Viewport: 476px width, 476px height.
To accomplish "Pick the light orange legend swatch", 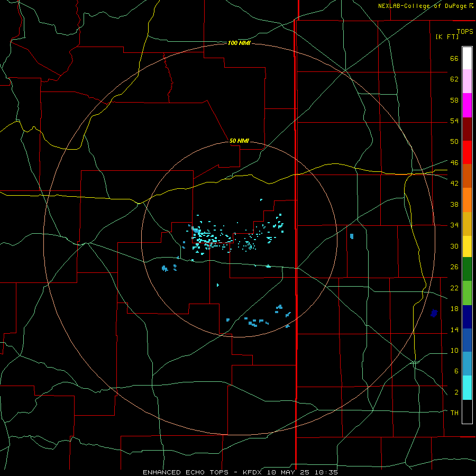I will [467, 200].
